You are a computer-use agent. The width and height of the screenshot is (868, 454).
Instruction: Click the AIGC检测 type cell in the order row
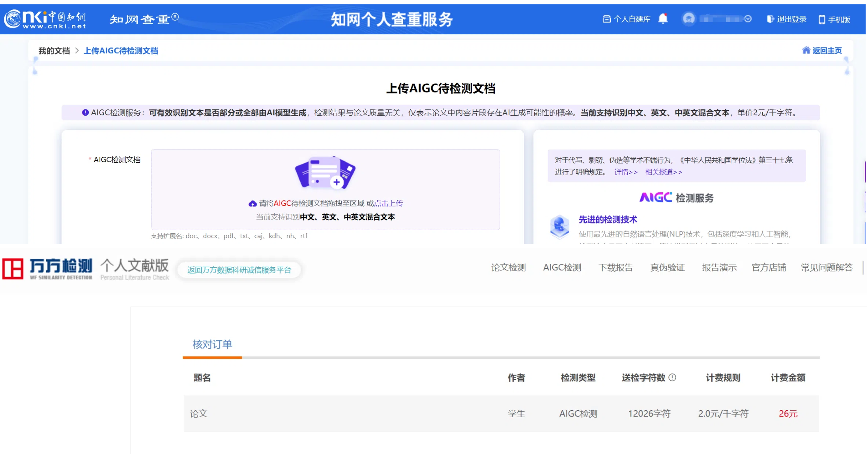tap(578, 413)
